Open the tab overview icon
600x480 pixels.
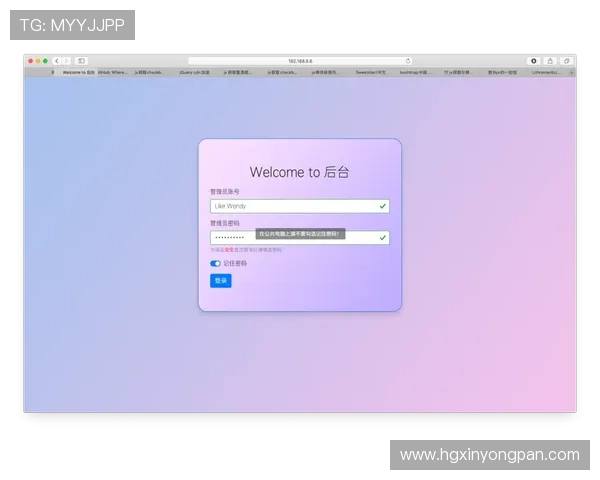[x=566, y=61]
